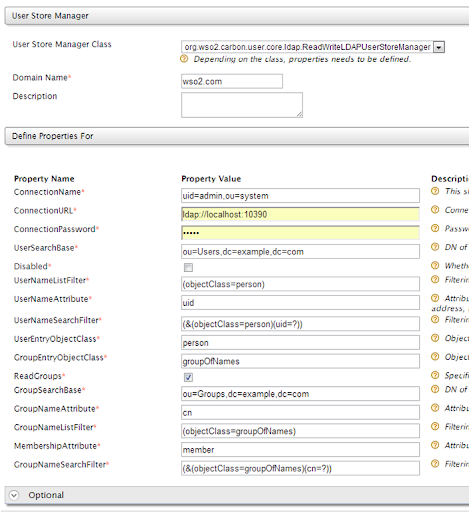
Task: Click the UserNameListFilter value field
Action: click(300, 284)
